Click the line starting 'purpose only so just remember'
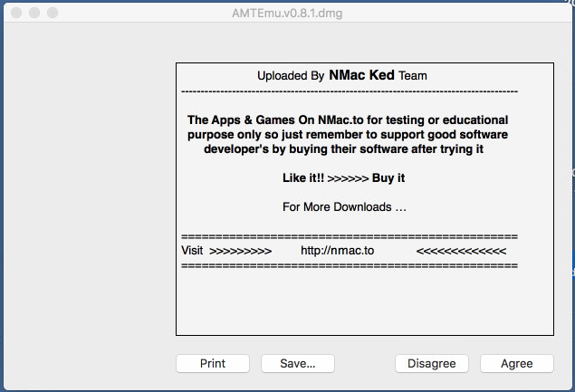The width and height of the screenshot is (575, 392). pyautogui.click(x=348, y=135)
